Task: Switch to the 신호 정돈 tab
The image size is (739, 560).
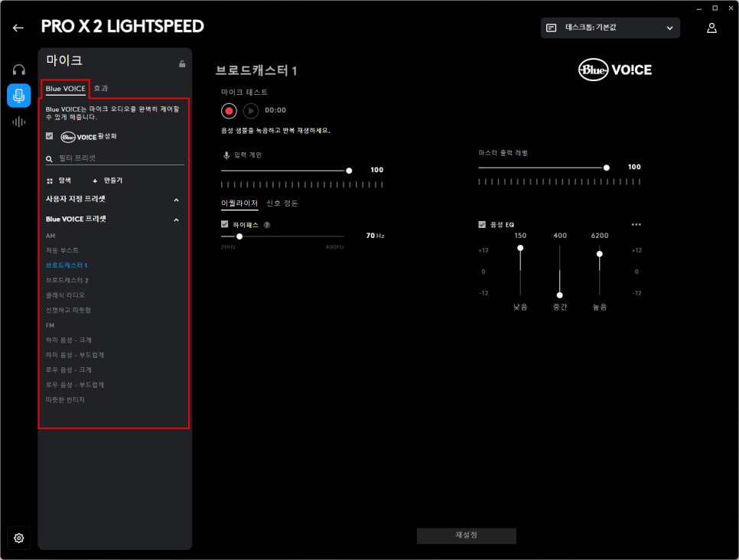Action: (282, 203)
